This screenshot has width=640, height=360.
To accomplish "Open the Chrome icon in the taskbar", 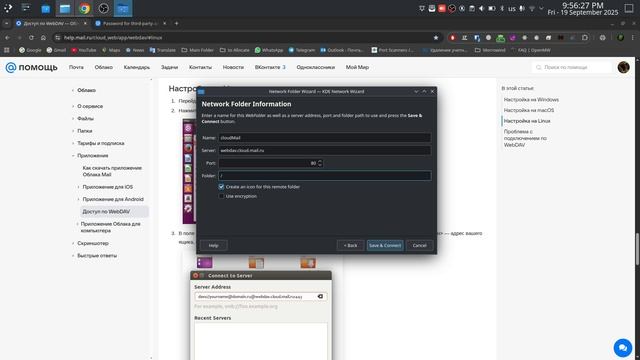I will [84, 8].
